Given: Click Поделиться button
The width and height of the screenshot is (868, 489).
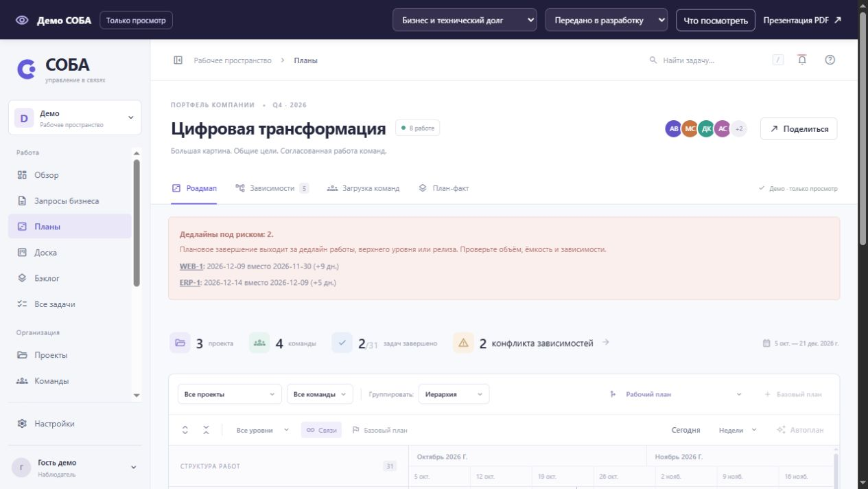Looking at the screenshot, I should (799, 129).
